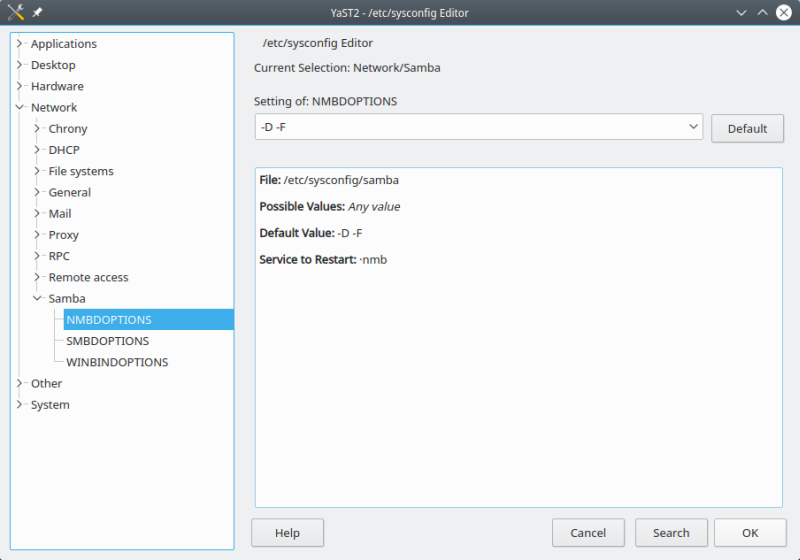Select the SMBDOPTIONS tree item
The height and width of the screenshot is (560, 800).
(107, 341)
